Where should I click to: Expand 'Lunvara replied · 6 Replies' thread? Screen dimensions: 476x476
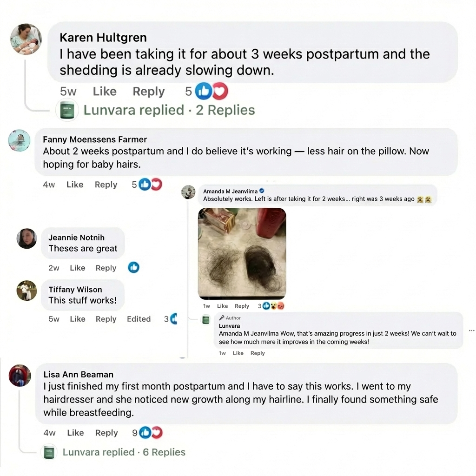tap(124, 452)
